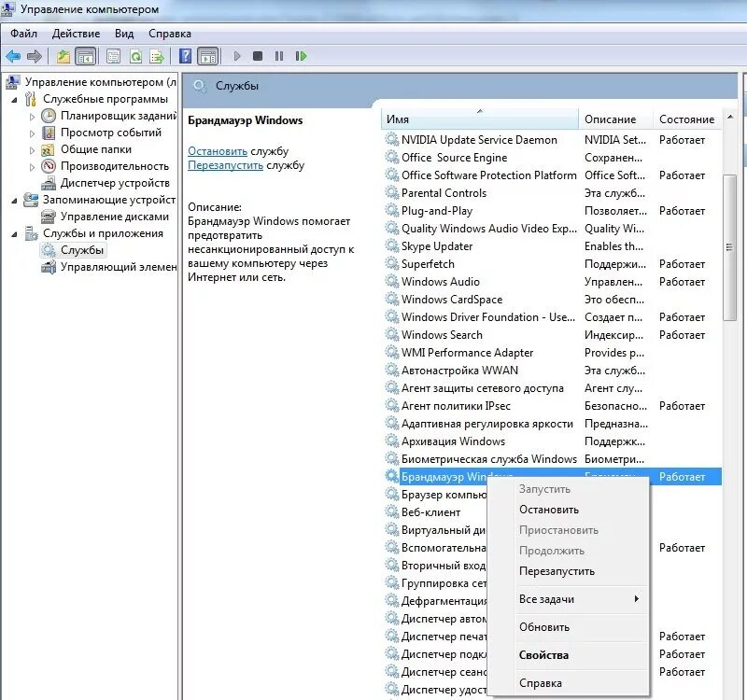Restart the service with the toolbar restart icon
Screen dimensions: 747x700
click(x=301, y=56)
